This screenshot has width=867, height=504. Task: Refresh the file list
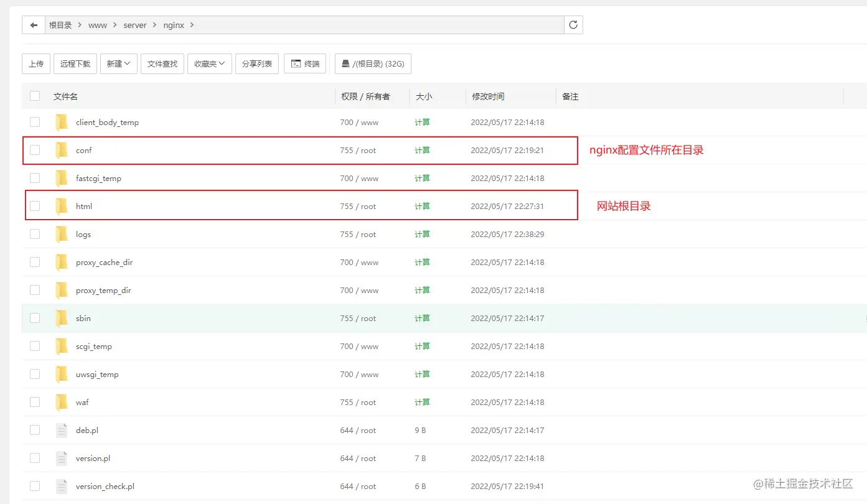pyautogui.click(x=573, y=25)
